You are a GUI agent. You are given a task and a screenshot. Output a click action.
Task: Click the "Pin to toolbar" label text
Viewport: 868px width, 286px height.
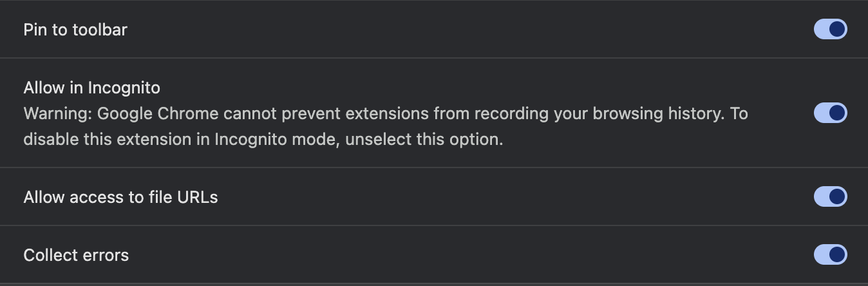pos(75,30)
